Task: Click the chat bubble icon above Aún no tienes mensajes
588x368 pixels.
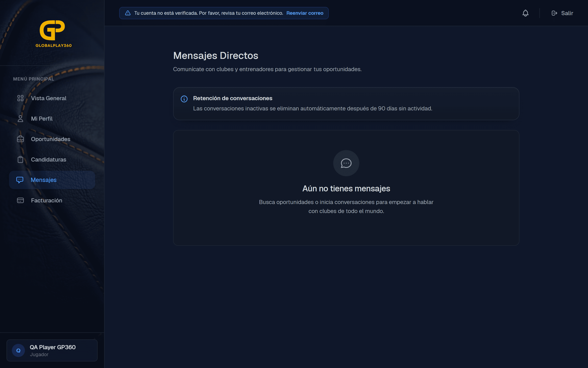Action: click(x=346, y=163)
